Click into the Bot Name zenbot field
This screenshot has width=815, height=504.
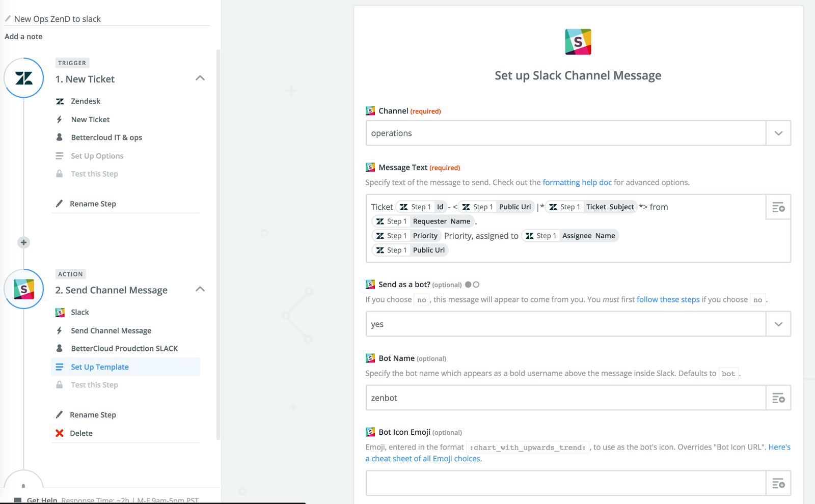tap(566, 398)
